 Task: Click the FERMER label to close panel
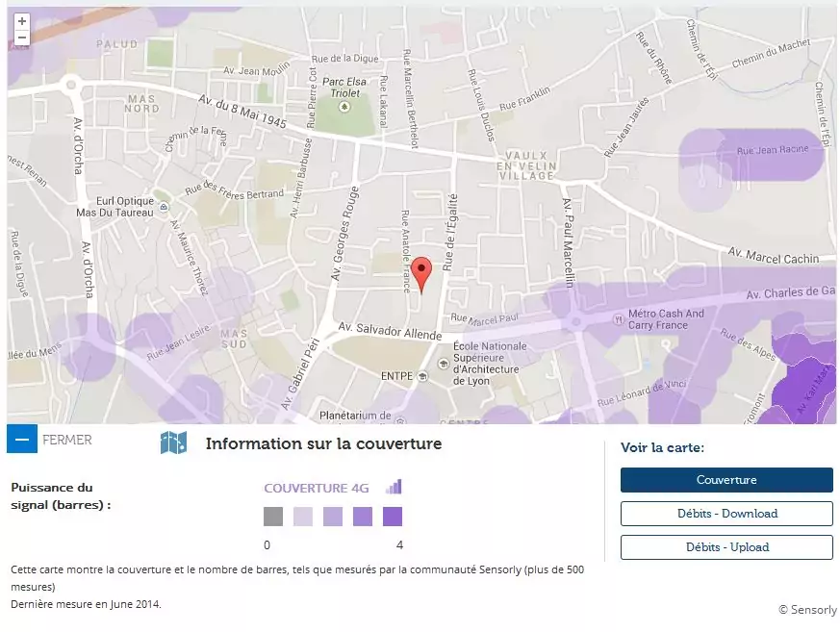coord(67,440)
